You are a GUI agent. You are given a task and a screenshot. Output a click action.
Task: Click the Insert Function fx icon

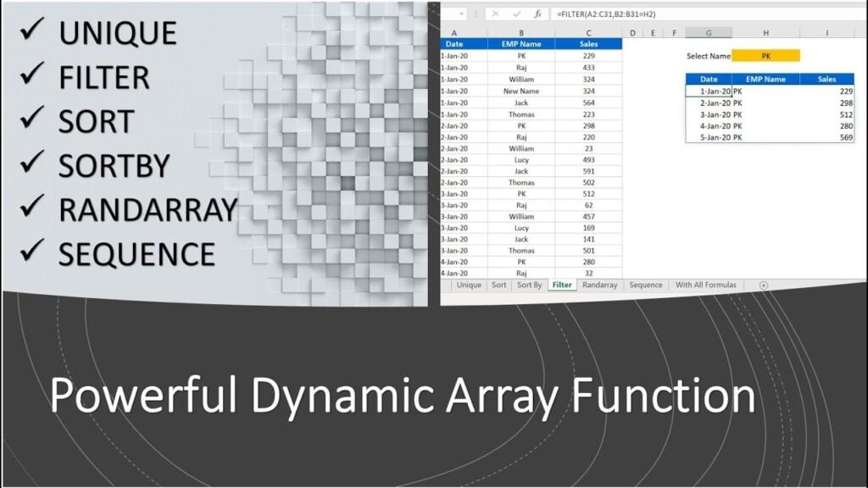pos(538,14)
